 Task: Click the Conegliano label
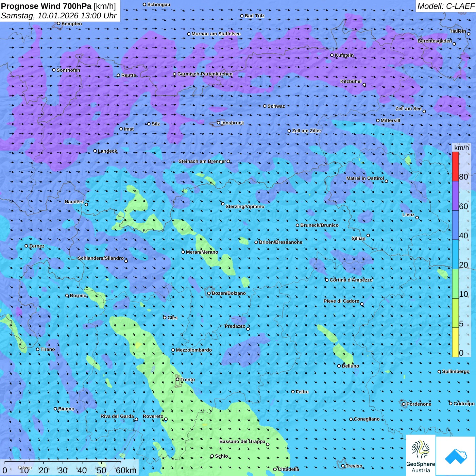point(367,419)
